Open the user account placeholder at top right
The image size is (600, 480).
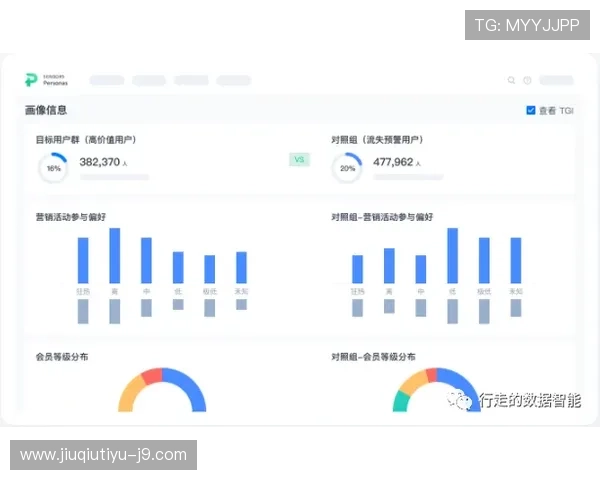[x=556, y=80]
